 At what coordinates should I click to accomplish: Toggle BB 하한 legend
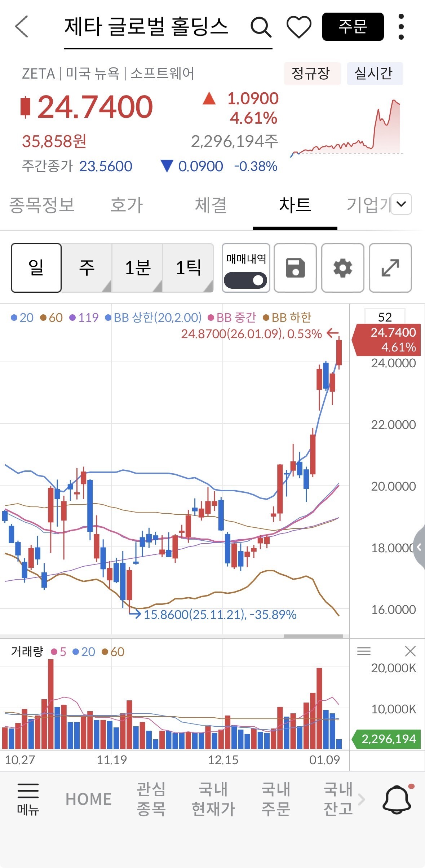click(x=287, y=318)
